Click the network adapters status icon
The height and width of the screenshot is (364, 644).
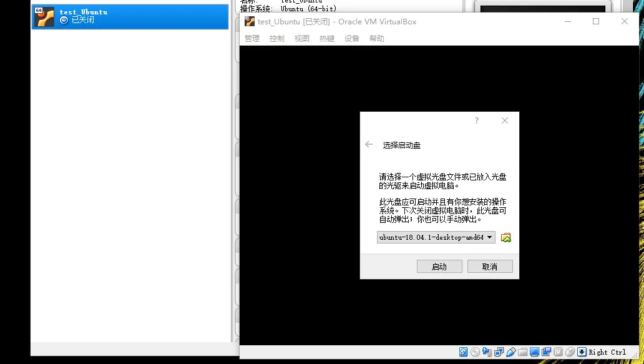[499, 352]
